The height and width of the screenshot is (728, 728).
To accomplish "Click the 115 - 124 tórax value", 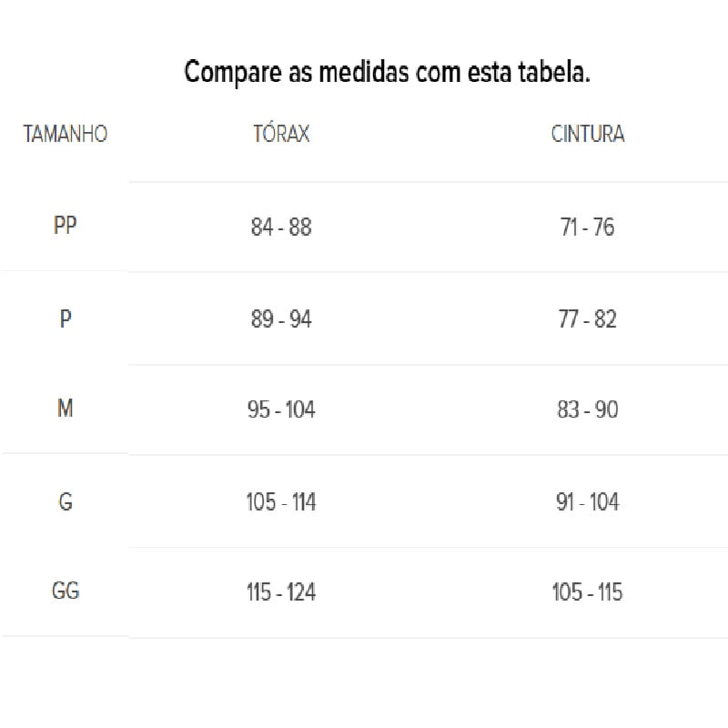I will tap(281, 592).
